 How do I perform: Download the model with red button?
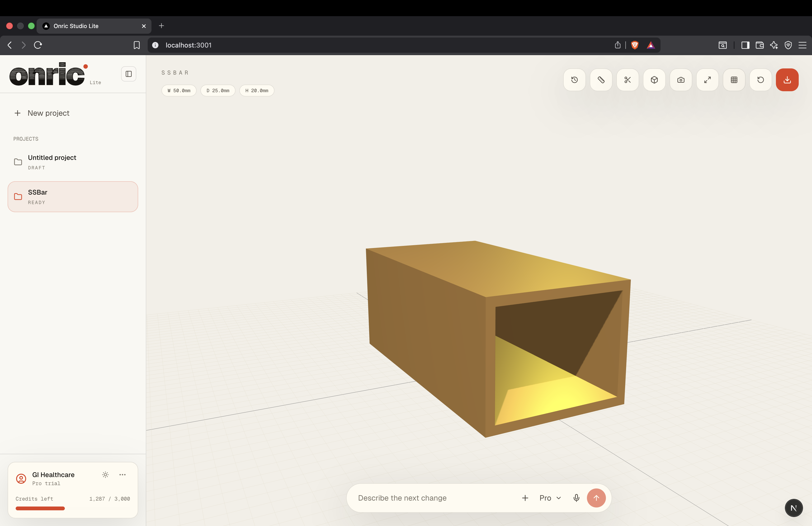point(787,80)
